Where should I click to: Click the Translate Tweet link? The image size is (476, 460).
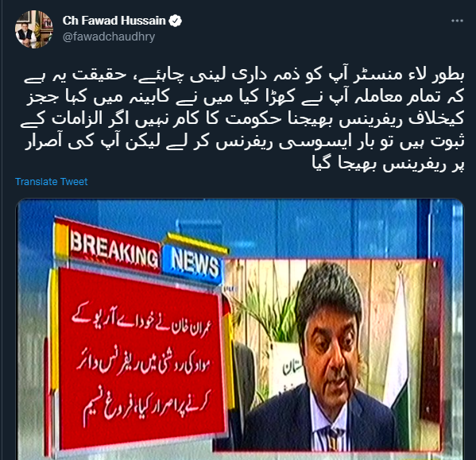[52, 181]
